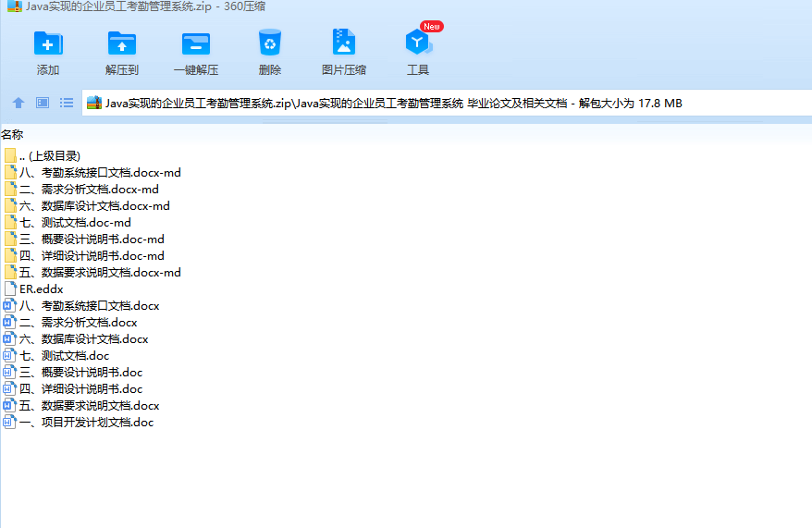Select file 六、数据库设计文档.docx
Screen dimensions: 812x528
tap(76, 338)
